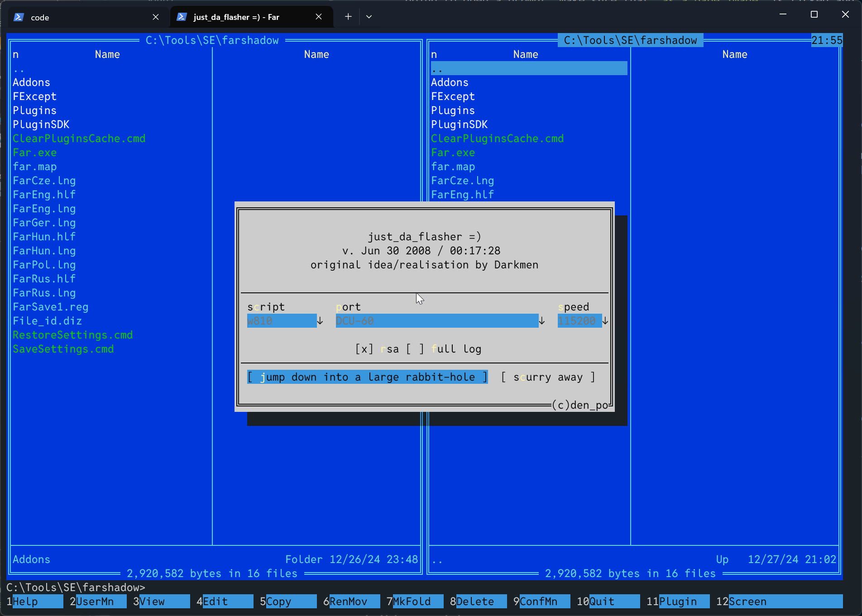862x616 pixels.
Task: Select Plugins folder in left panel
Action: click(35, 110)
